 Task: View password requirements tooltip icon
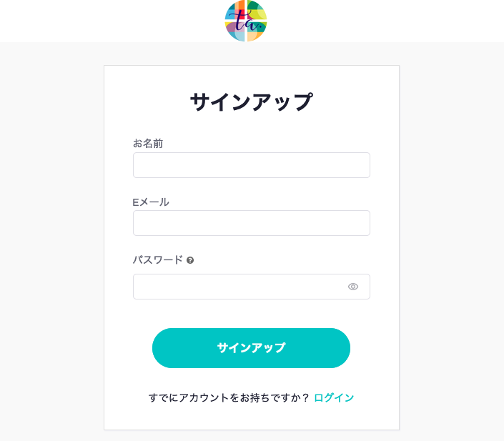point(190,260)
